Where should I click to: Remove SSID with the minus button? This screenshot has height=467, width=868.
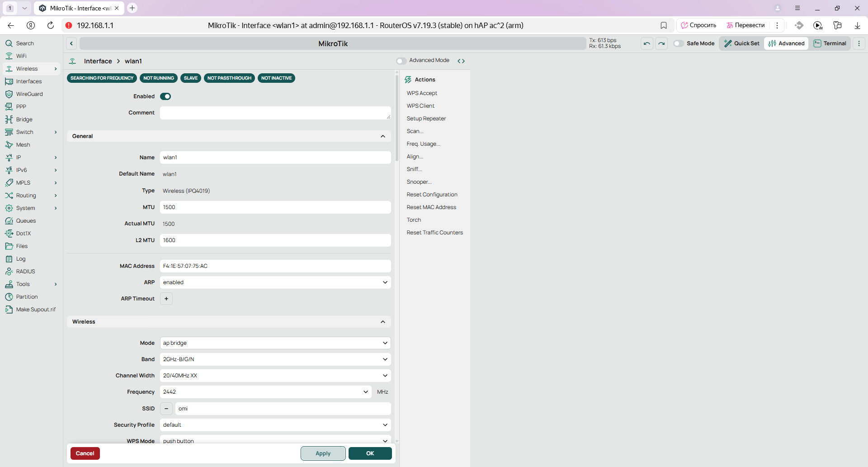pos(166,409)
